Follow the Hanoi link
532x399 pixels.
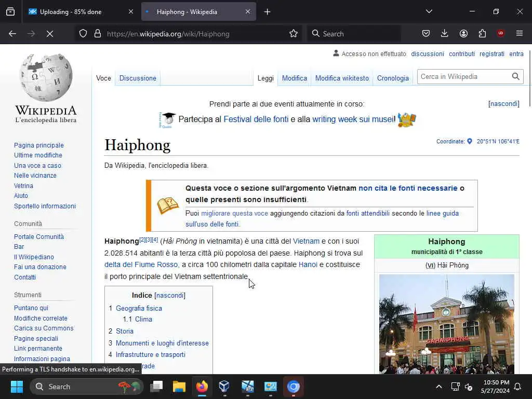[x=308, y=264]
